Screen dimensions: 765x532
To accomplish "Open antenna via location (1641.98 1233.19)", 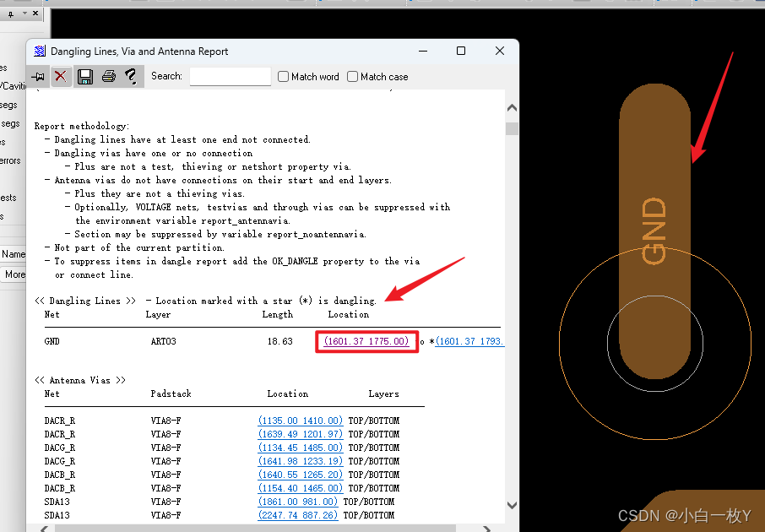I will [300, 461].
